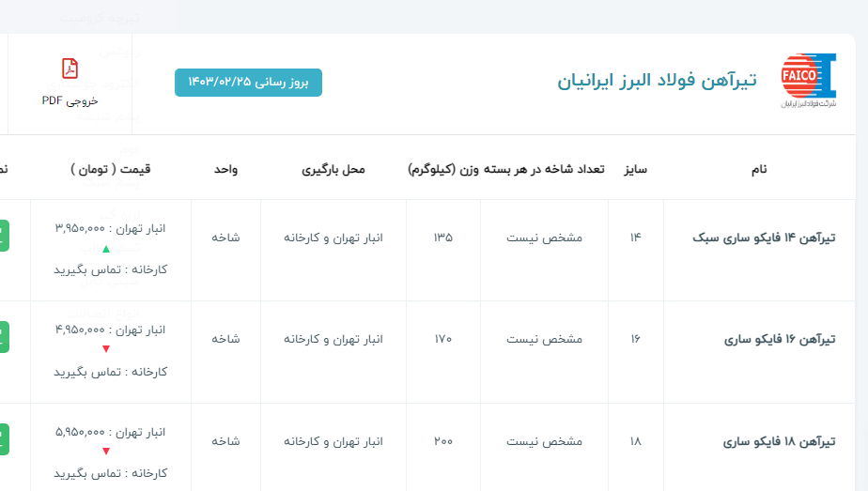
Task: Click the محل بارگیری column header
Action: pos(333,169)
